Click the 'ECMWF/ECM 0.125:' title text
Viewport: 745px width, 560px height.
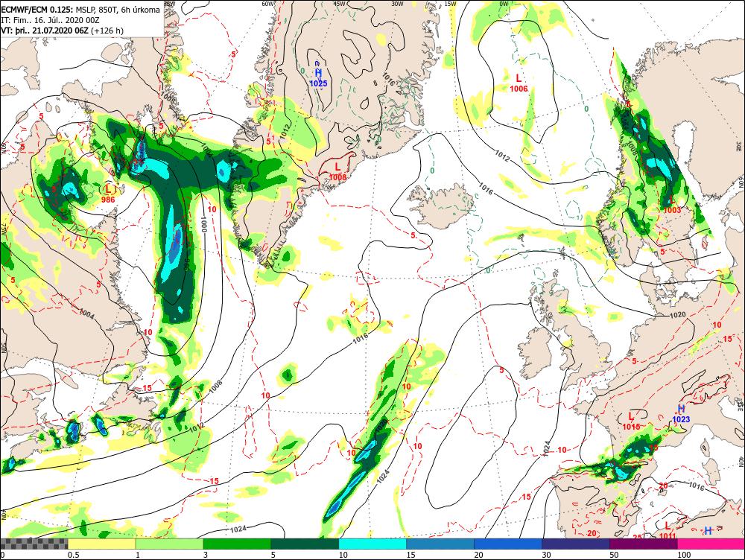pyautogui.click(x=37, y=10)
